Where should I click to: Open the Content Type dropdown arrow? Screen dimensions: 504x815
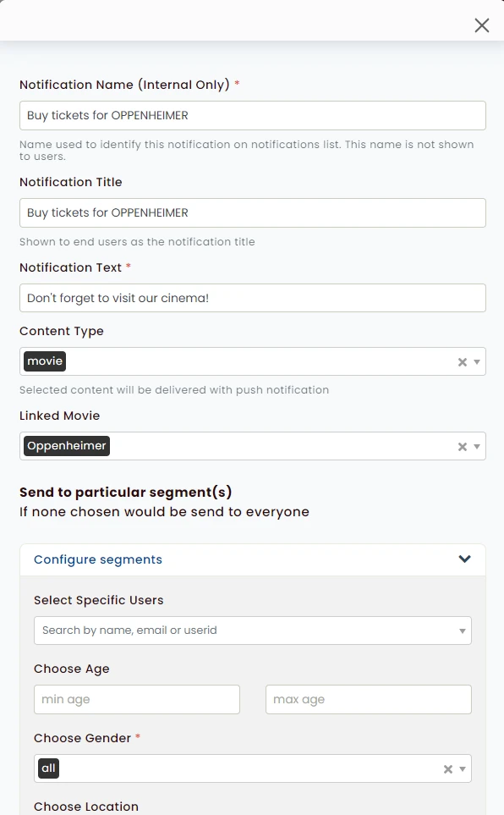(x=477, y=361)
